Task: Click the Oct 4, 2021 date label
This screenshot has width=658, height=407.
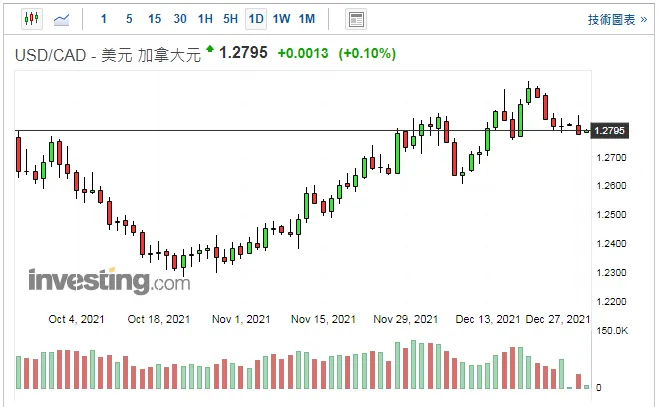Action: 76,319
